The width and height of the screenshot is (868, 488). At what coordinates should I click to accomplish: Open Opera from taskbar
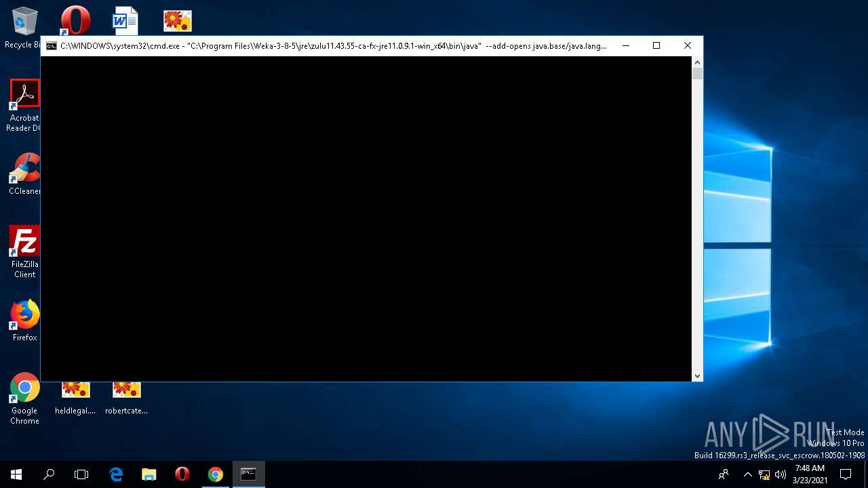(182, 474)
